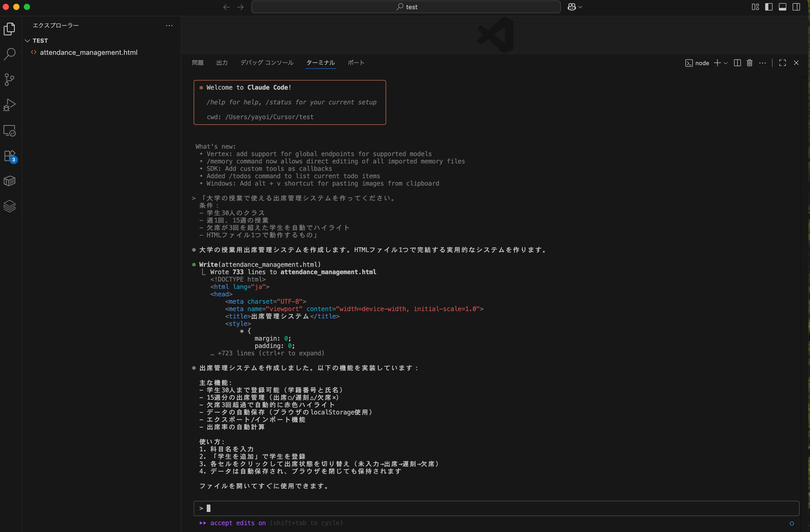Toggle the bottom panel visibility

[782, 7]
